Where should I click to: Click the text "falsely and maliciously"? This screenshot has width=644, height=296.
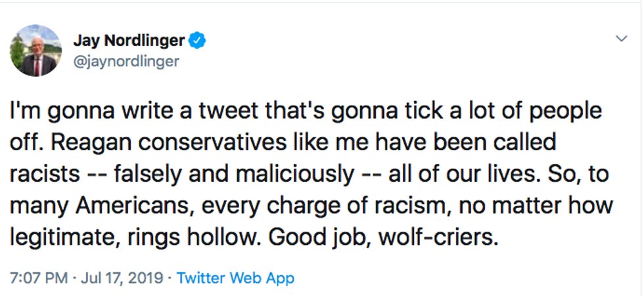coord(232,174)
